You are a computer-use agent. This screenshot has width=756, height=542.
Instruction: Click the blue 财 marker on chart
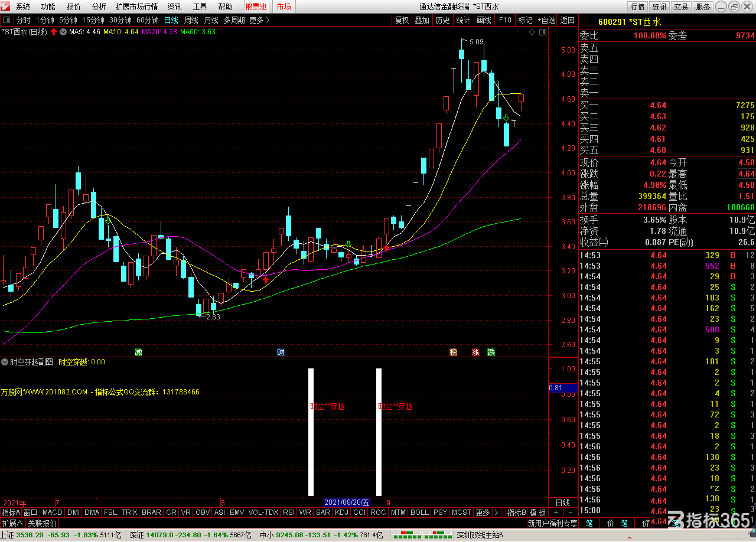click(281, 352)
